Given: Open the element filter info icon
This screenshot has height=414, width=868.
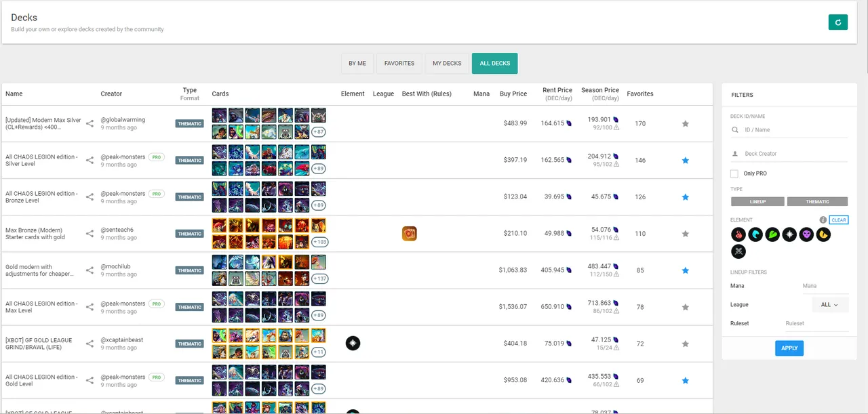Looking at the screenshot, I should tap(823, 220).
